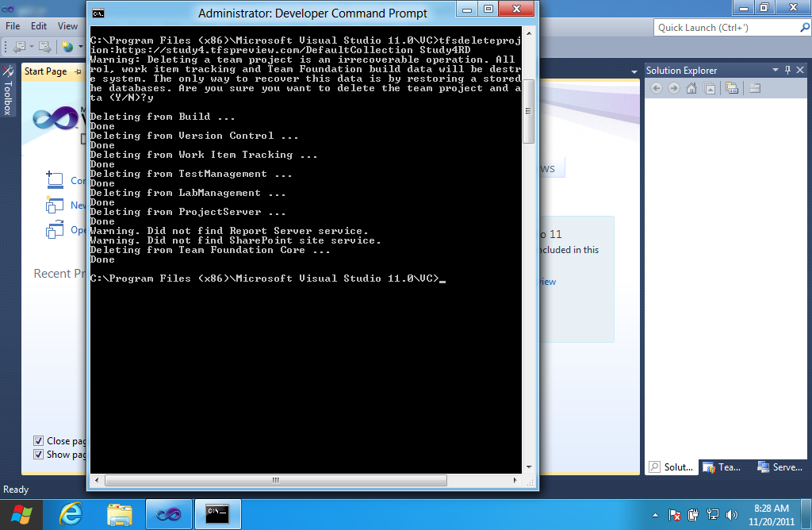812x530 pixels.
Task: Open Solution Explorer window position menu arrow
Action: 776,70
